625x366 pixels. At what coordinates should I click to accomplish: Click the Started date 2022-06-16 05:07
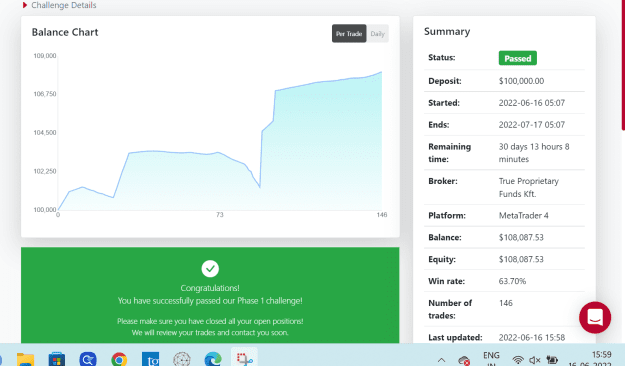[532, 103]
